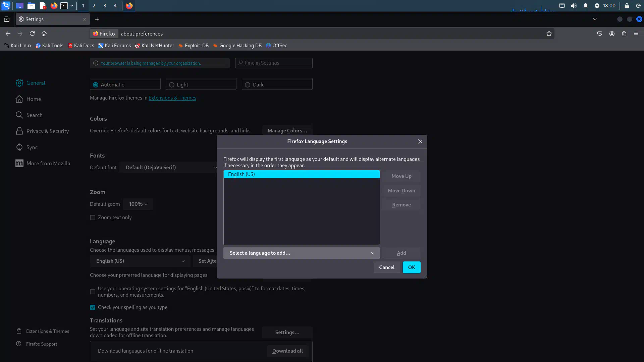Select the Automatic appearance radio button
The image size is (644, 362).
tap(96, 85)
